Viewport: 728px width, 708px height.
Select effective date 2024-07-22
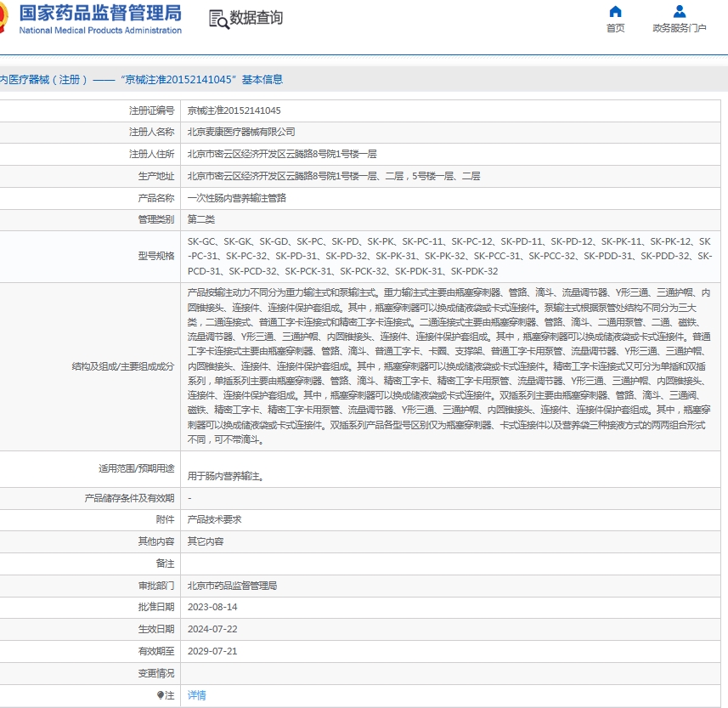click(212, 629)
